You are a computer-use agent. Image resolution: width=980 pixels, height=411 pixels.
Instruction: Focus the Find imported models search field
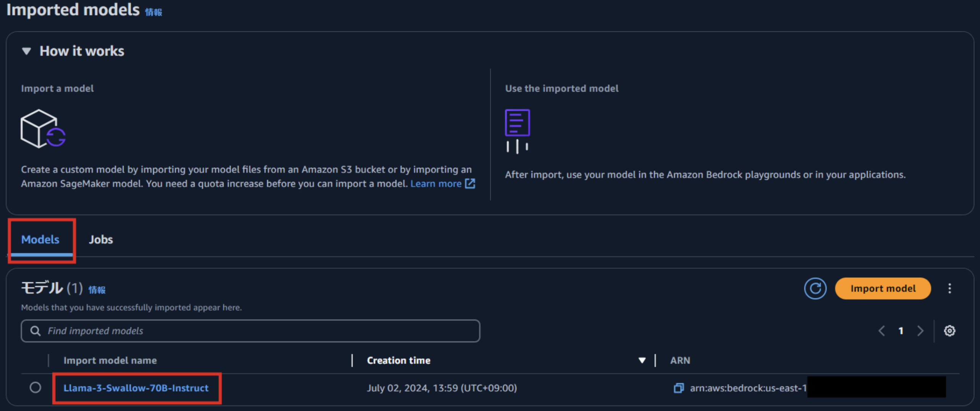pos(250,331)
